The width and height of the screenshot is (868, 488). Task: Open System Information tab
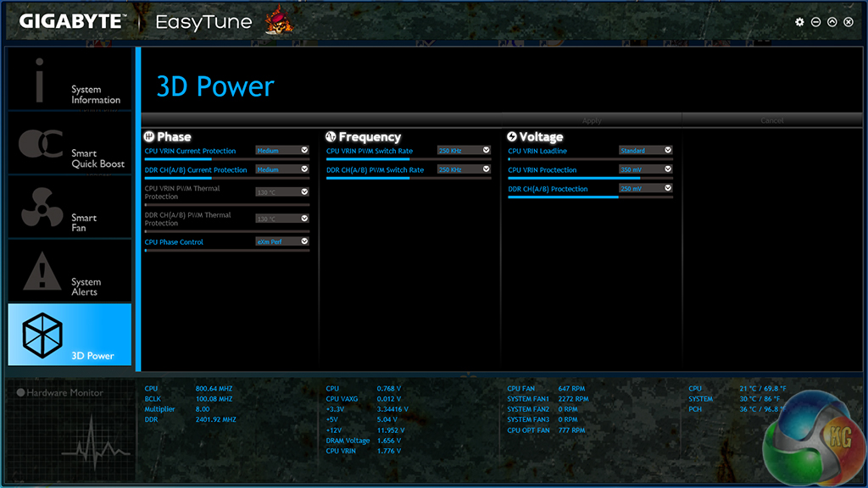[70, 79]
